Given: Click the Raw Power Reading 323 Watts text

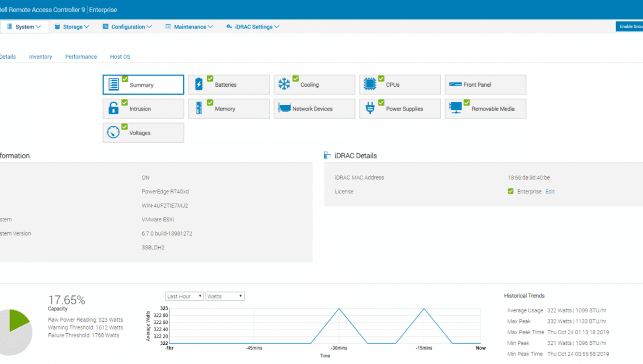Looking at the screenshot, I should point(85,320).
